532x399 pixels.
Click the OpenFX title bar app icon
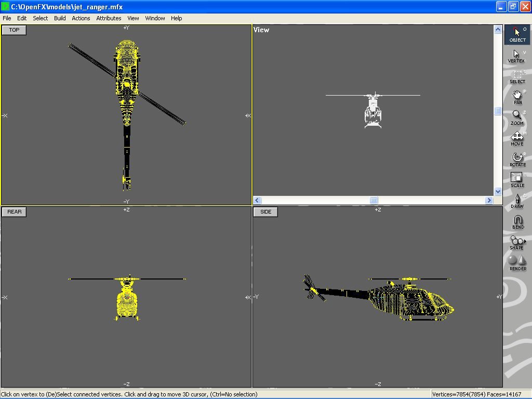click(x=5, y=6)
